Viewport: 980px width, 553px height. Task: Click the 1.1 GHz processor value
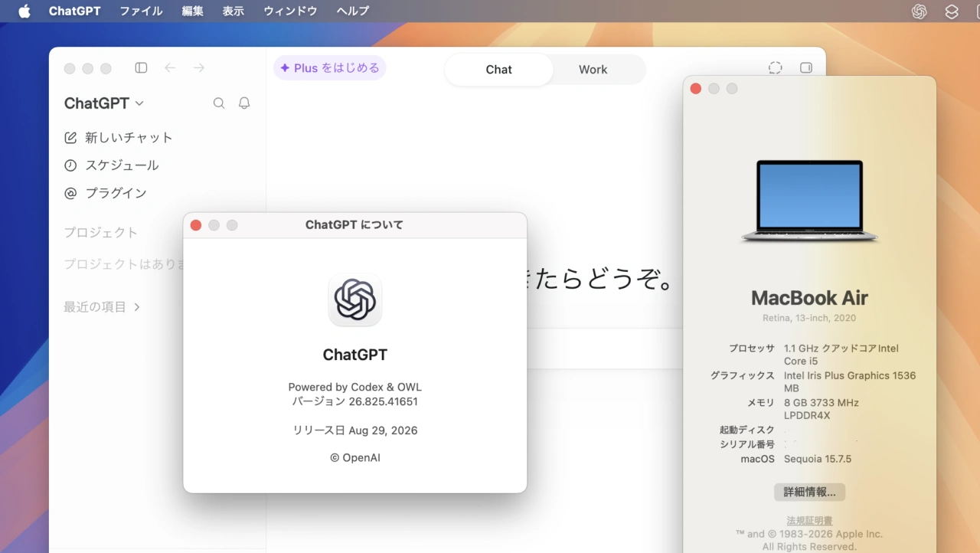(x=841, y=355)
